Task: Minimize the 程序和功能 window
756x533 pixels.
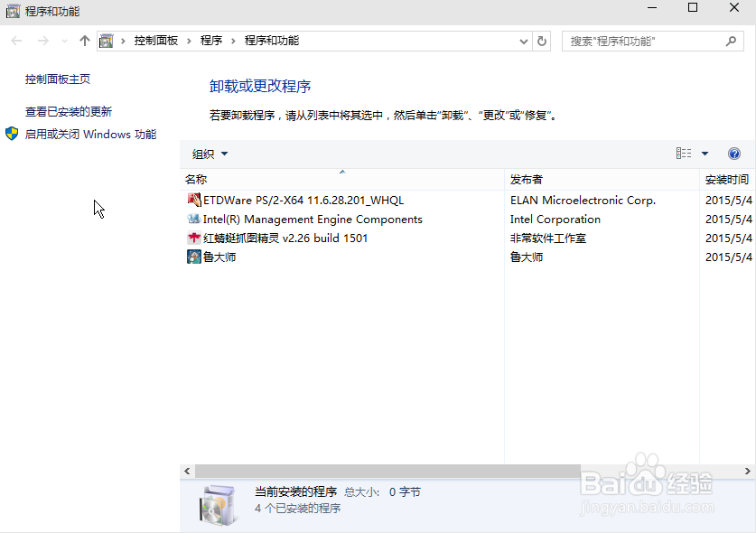Action: coord(652,8)
